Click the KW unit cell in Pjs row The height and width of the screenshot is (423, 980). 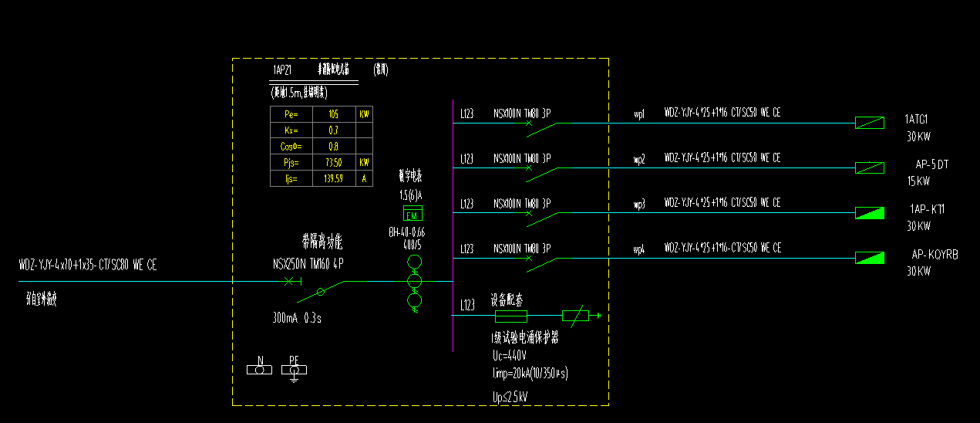click(x=364, y=163)
